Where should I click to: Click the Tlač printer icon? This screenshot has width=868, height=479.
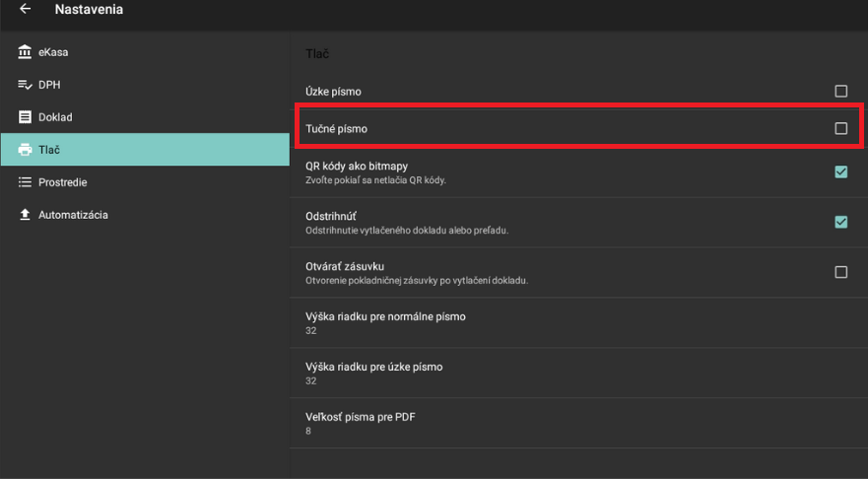click(x=25, y=150)
